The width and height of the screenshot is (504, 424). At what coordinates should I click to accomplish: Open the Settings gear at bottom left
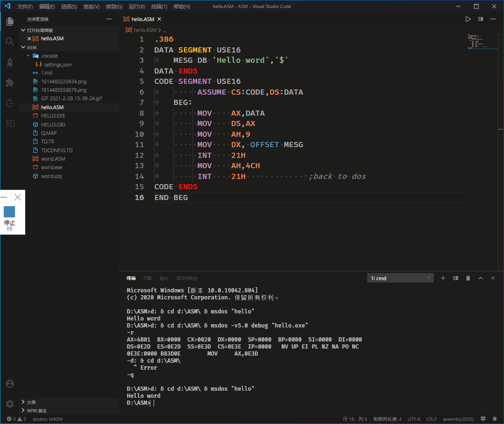point(9,403)
